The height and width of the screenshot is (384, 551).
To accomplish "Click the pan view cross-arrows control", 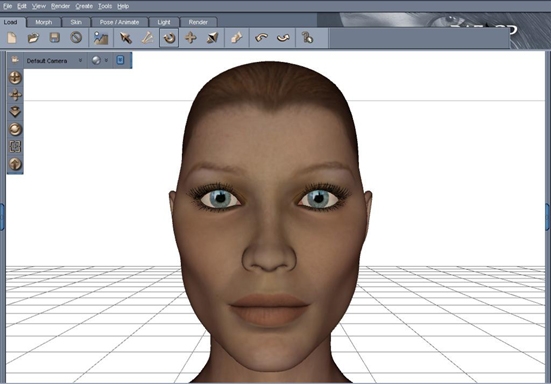I will tap(15, 95).
